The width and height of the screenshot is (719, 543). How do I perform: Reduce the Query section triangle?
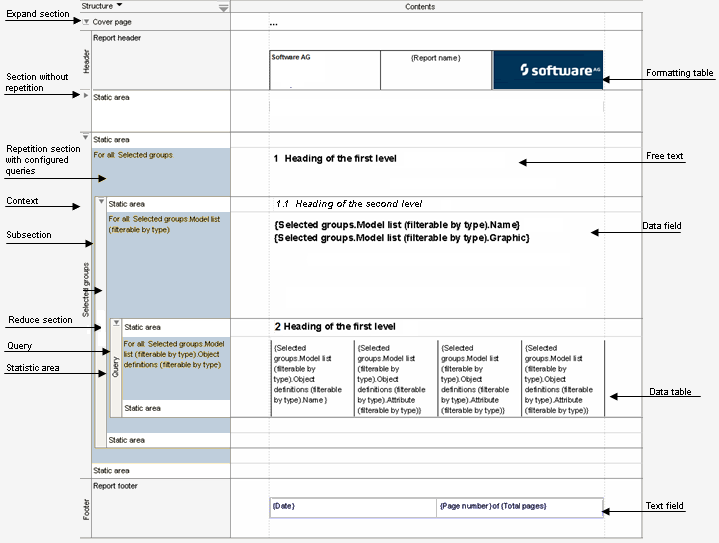[116, 323]
